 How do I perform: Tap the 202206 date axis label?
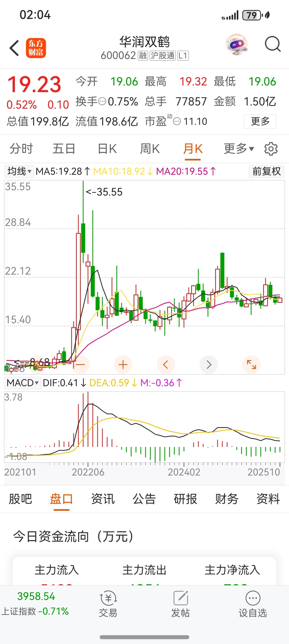88,472
